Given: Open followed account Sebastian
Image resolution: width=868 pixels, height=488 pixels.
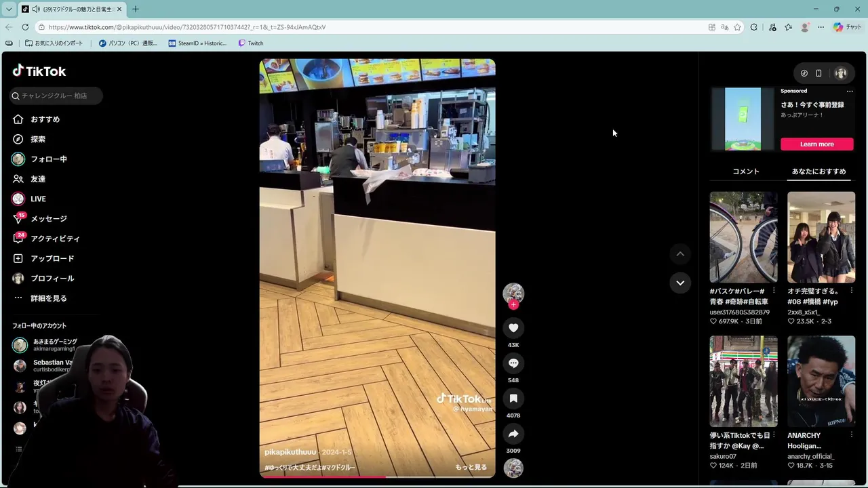Looking at the screenshot, I should [x=43, y=366].
